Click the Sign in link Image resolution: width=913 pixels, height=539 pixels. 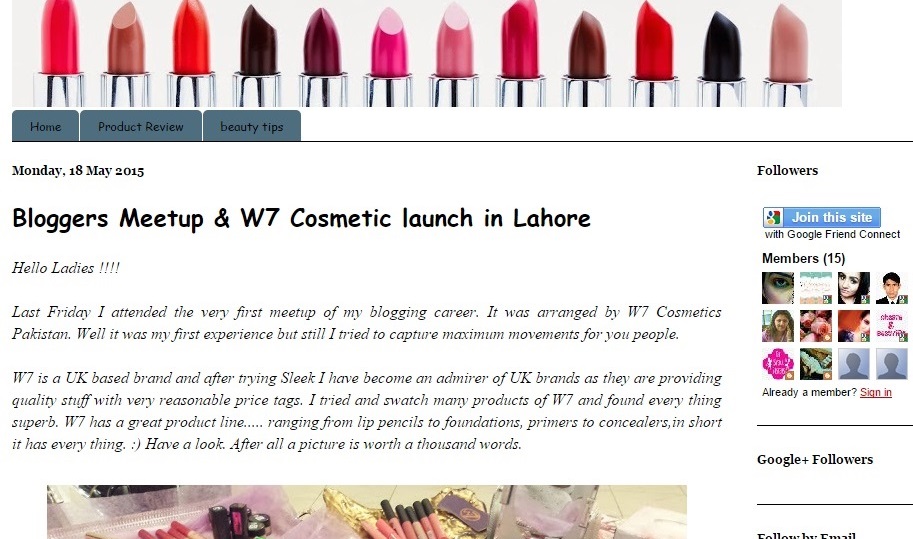[875, 392]
